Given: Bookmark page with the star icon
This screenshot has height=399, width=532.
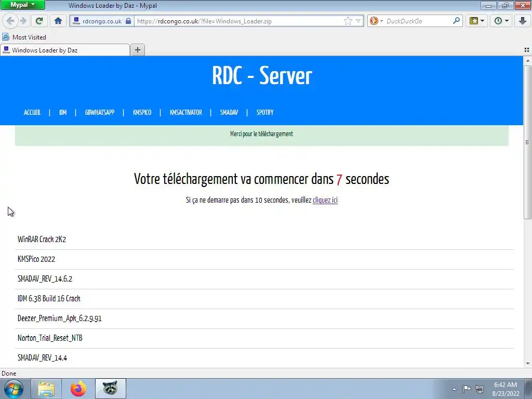Looking at the screenshot, I should 348,21.
